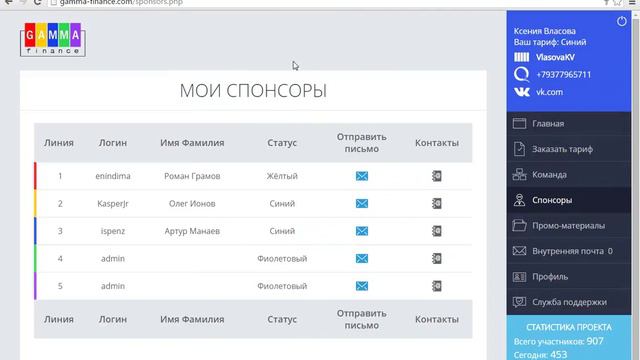640x360 pixels.
Task: Click the Профиль ID card icon
Action: coord(519,277)
